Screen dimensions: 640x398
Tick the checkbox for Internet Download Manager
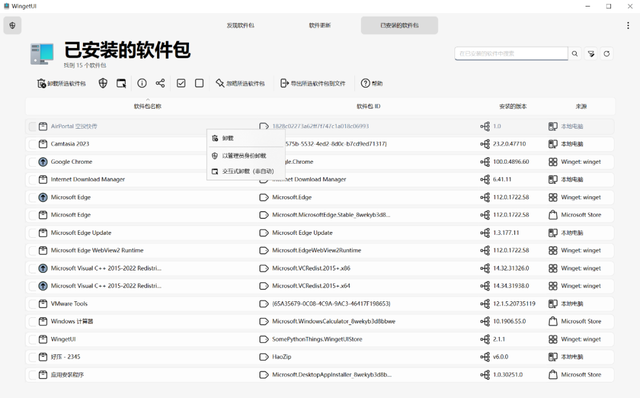[32, 179]
